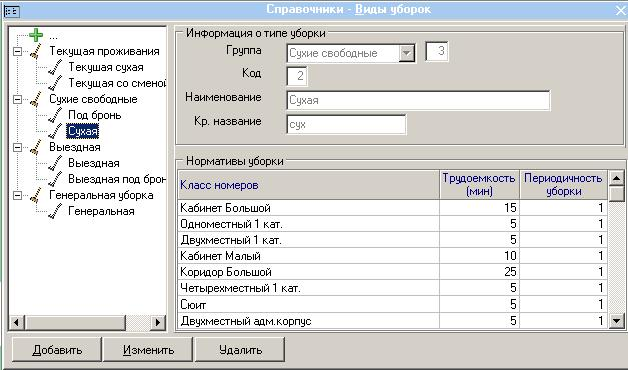Close the Справочники window
628x370 pixels.
pos(621,10)
